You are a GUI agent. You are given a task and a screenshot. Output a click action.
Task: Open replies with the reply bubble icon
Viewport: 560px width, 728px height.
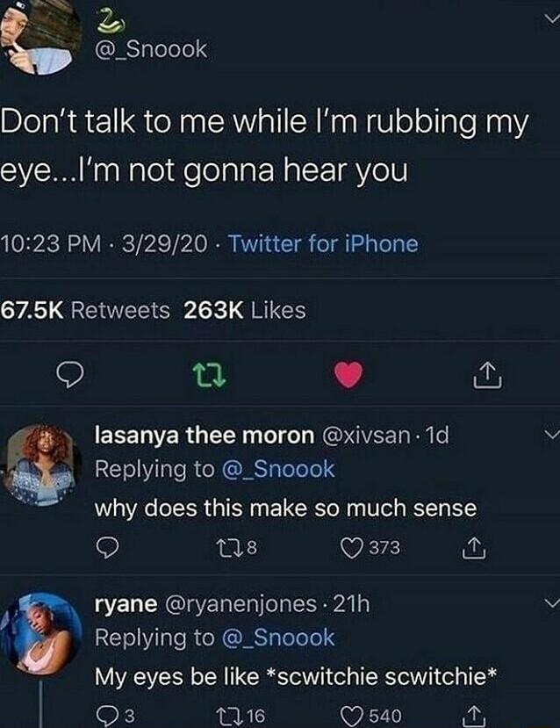pos(68,375)
